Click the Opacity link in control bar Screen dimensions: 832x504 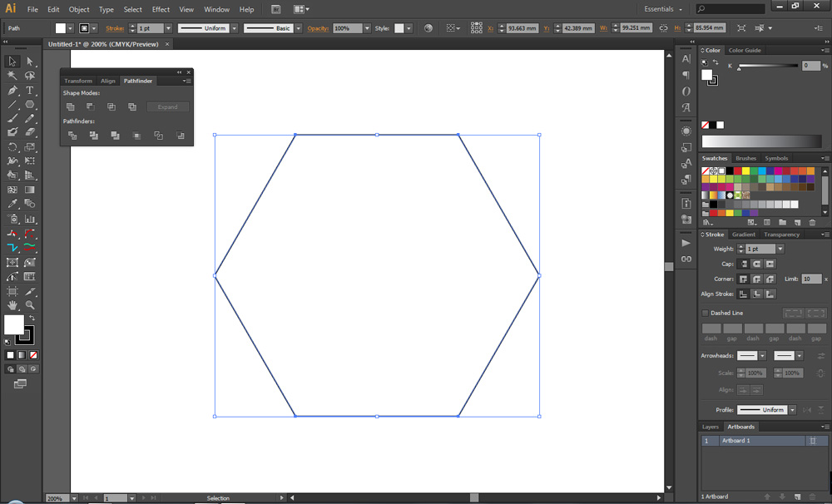click(x=318, y=28)
